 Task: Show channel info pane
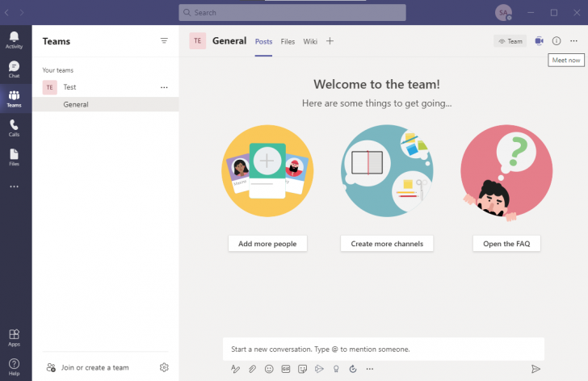(556, 41)
